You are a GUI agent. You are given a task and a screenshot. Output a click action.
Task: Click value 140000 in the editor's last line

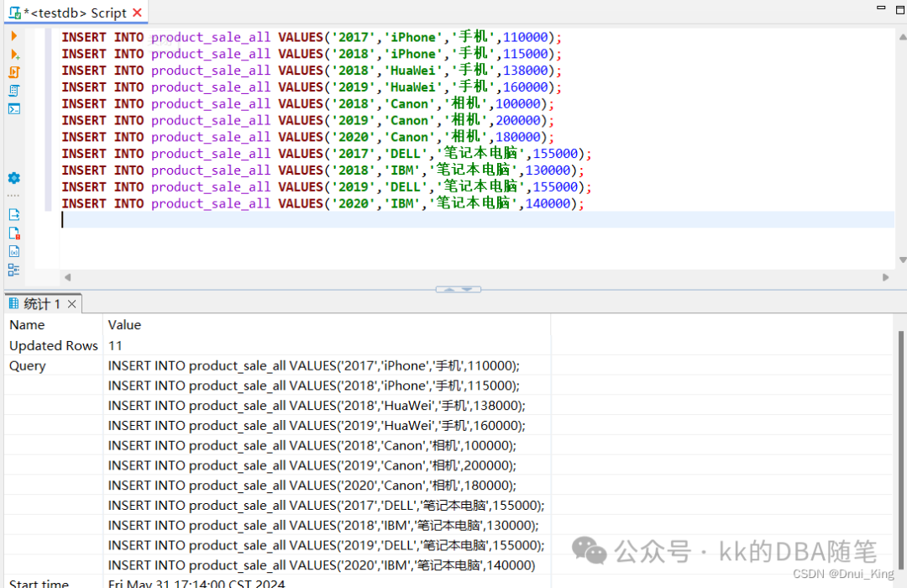point(548,204)
